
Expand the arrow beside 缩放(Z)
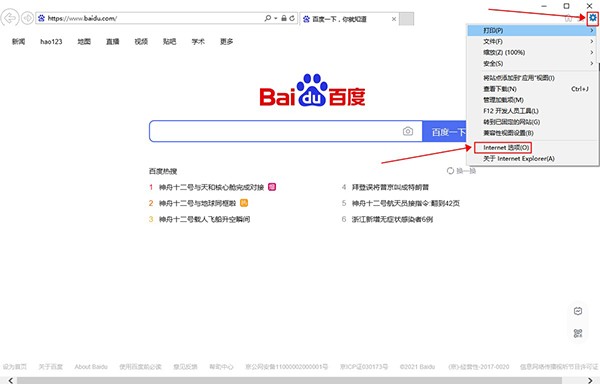[x=592, y=52]
